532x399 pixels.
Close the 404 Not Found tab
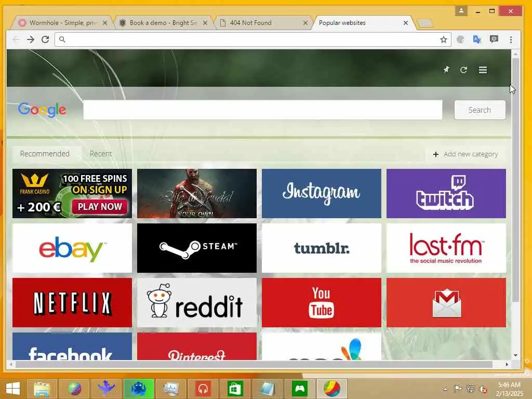click(x=305, y=23)
